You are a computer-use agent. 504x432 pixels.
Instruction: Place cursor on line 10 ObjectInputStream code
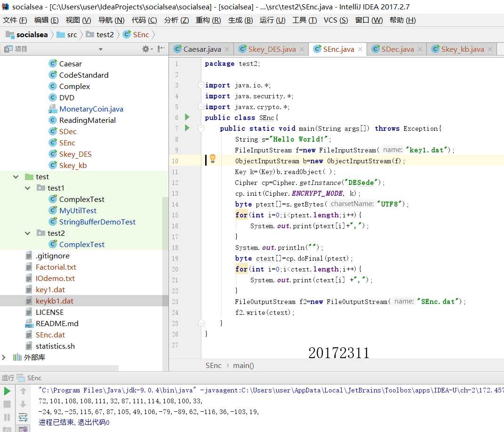320,161
